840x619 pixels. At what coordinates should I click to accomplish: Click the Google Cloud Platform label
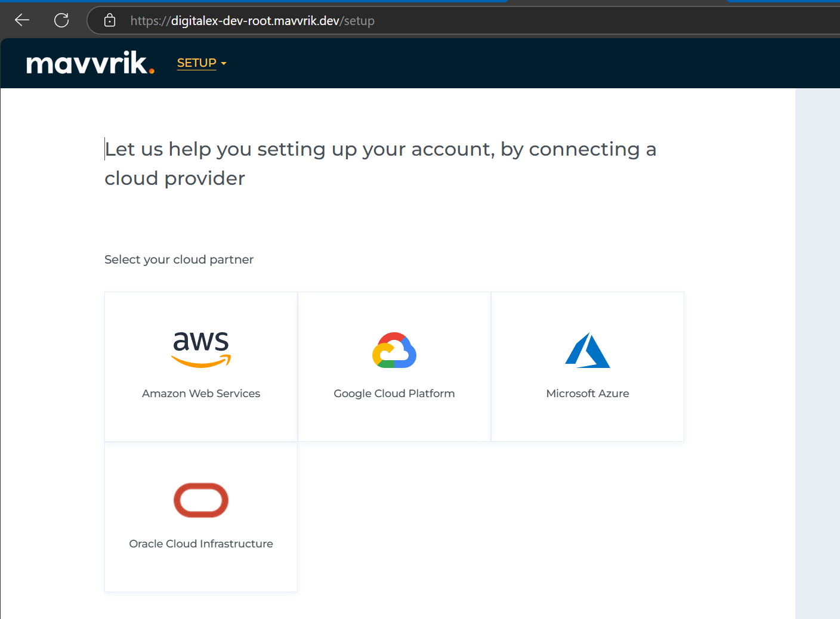click(x=394, y=394)
